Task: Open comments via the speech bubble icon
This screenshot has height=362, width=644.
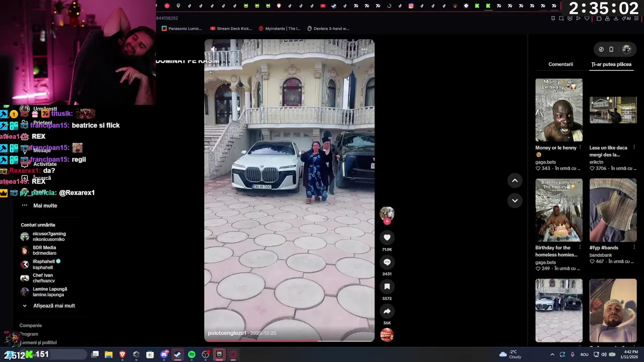Action: (x=387, y=262)
